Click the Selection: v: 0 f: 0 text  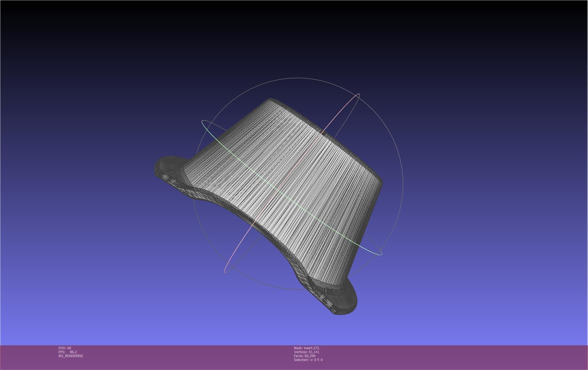coord(308,360)
